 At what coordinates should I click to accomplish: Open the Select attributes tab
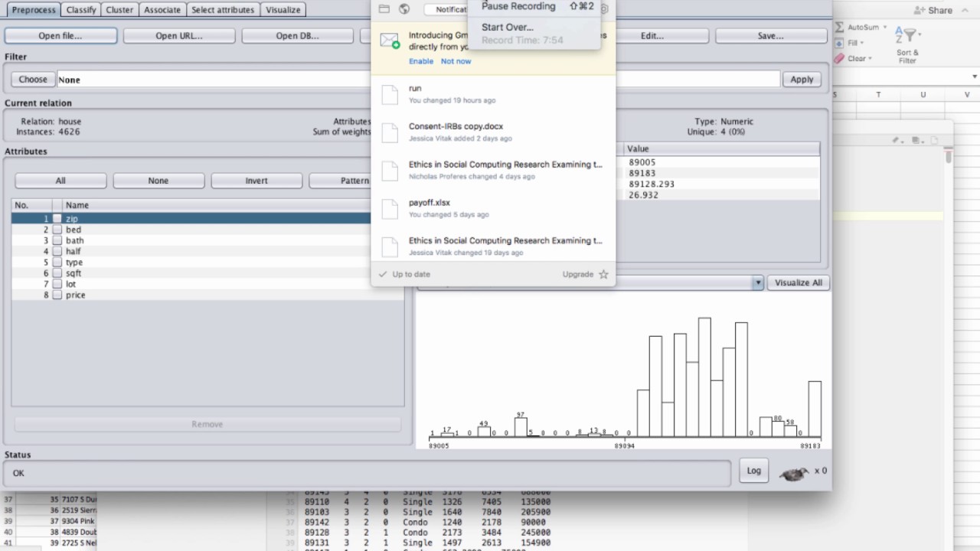click(223, 10)
